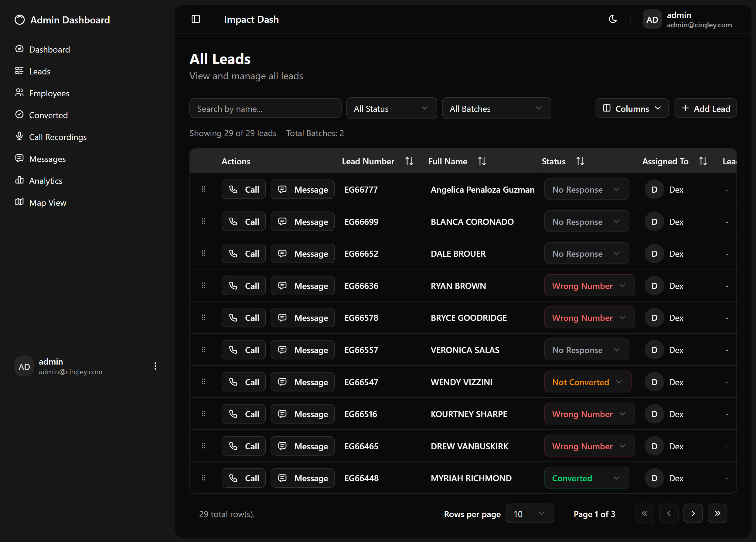Change Myriah Richmond's Converted status
756x542 pixels.
coord(586,478)
